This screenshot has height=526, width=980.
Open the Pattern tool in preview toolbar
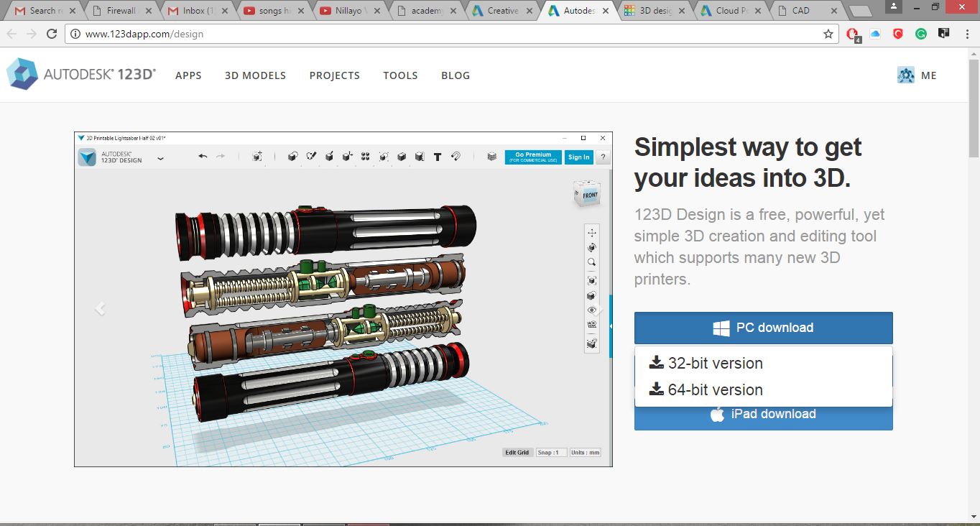(x=366, y=157)
